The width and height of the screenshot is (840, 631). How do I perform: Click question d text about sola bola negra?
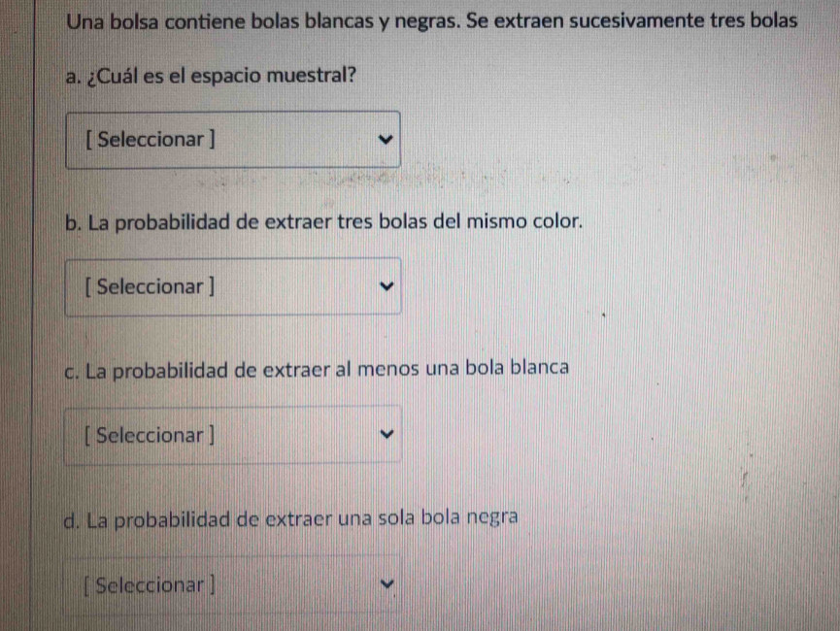302,517
